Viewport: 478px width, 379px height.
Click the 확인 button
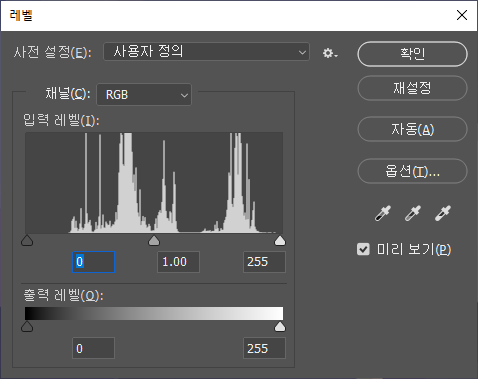pos(412,54)
